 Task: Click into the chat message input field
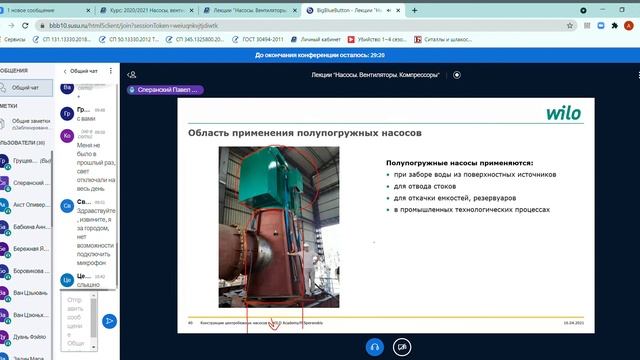pos(76,321)
